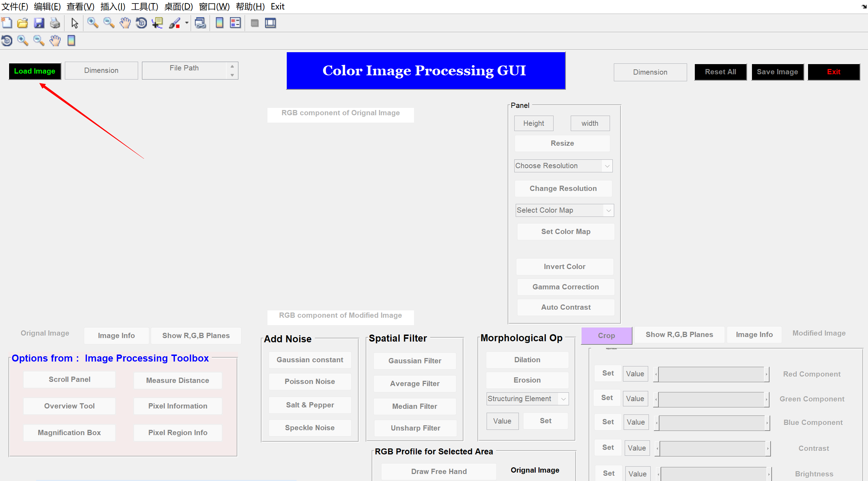Expand the Select Color Map dropdown
The height and width of the screenshot is (481, 868).
[x=564, y=210]
